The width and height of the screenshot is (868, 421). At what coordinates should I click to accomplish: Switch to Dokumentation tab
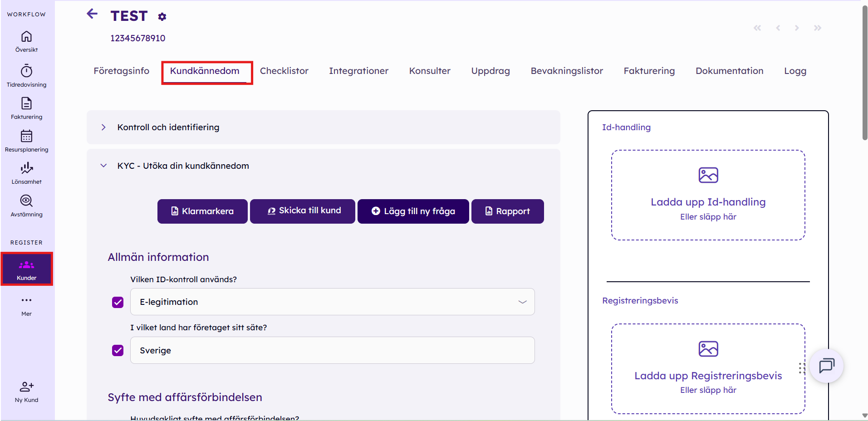(729, 71)
